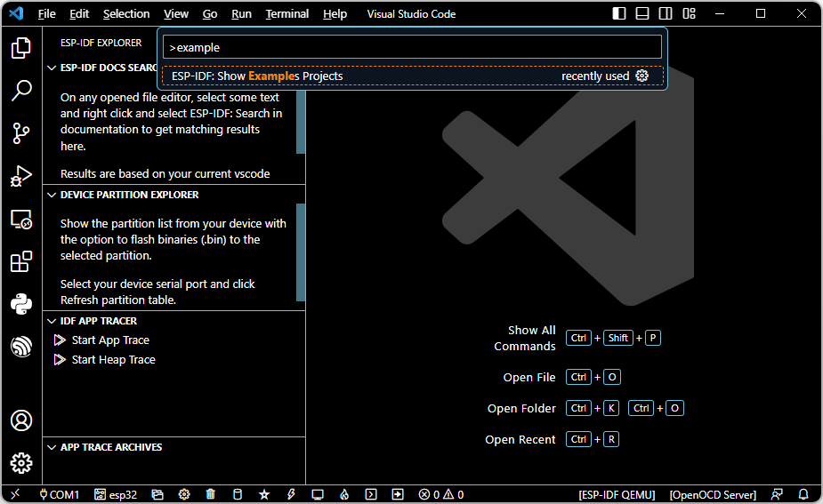The height and width of the screenshot is (504, 823).
Task: Select ESP-IDF: Show Examples Projects command
Action: [x=413, y=76]
